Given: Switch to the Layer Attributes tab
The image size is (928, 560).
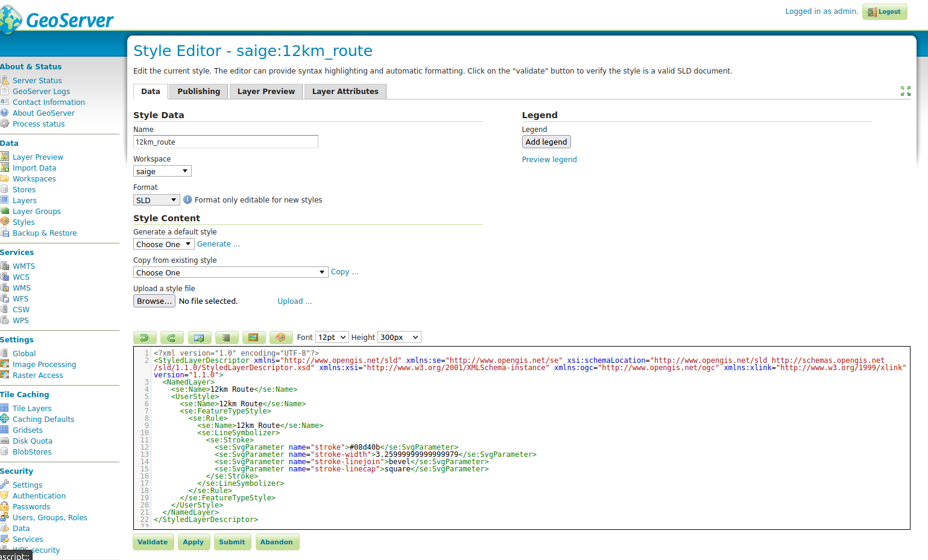Looking at the screenshot, I should pyautogui.click(x=346, y=92).
